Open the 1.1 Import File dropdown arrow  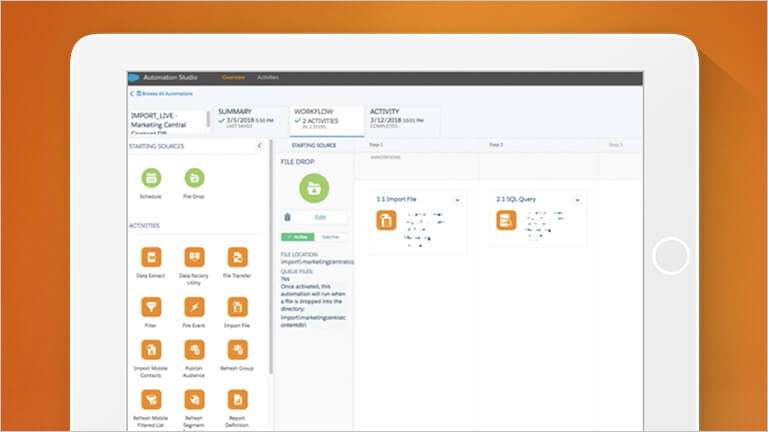[457, 200]
